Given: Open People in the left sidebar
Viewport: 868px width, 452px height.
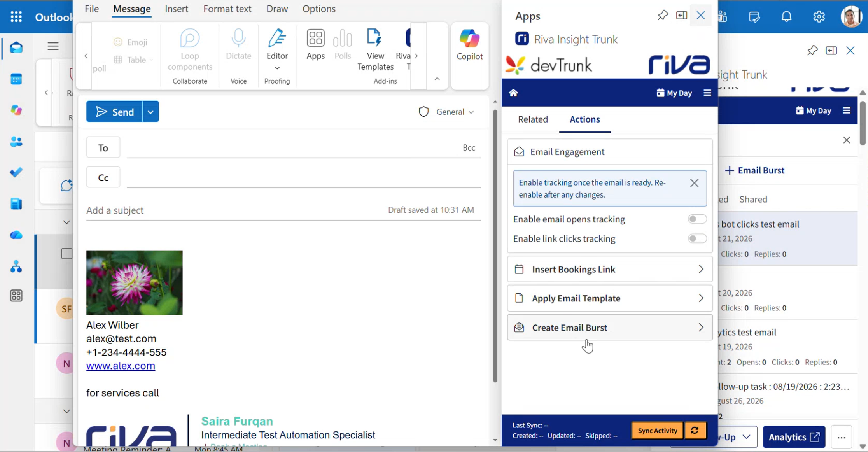Looking at the screenshot, I should click(x=16, y=142).
